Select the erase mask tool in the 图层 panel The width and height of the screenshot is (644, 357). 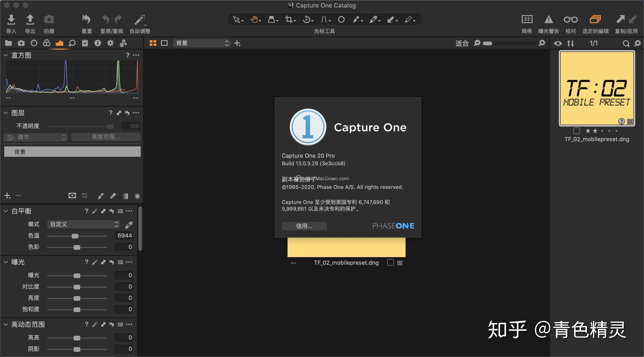(113, 196)
